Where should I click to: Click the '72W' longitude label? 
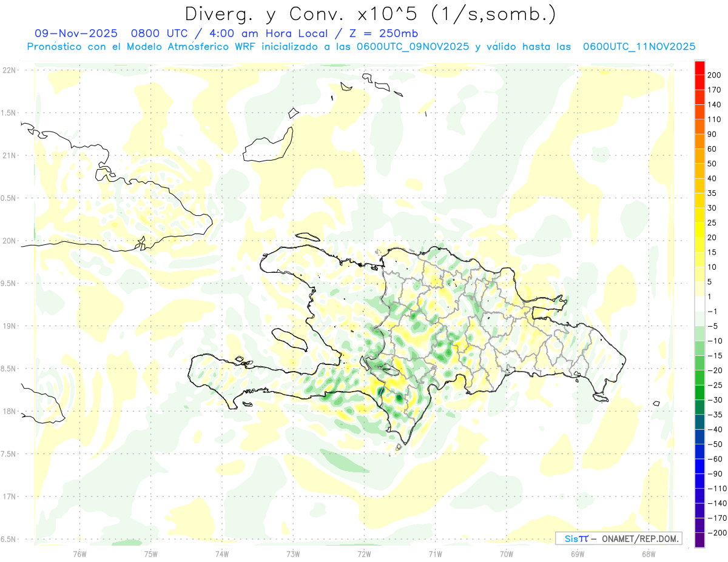tap(363, 554)
